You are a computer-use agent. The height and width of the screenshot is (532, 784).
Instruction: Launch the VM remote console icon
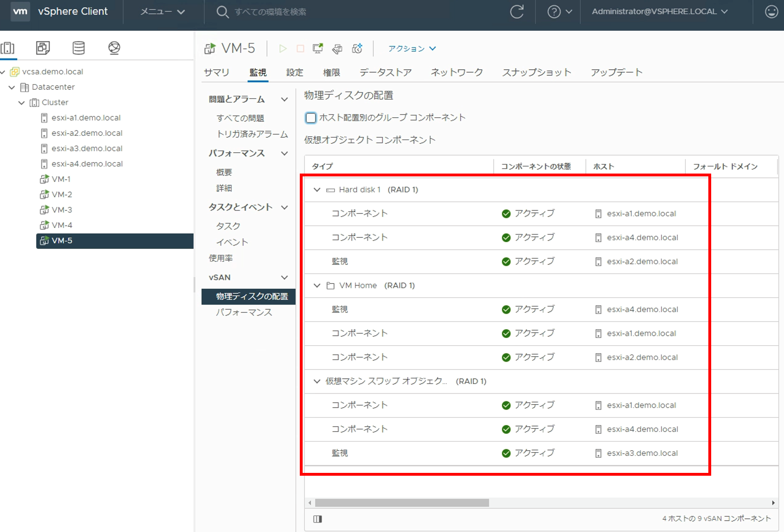tap(318, 49)
